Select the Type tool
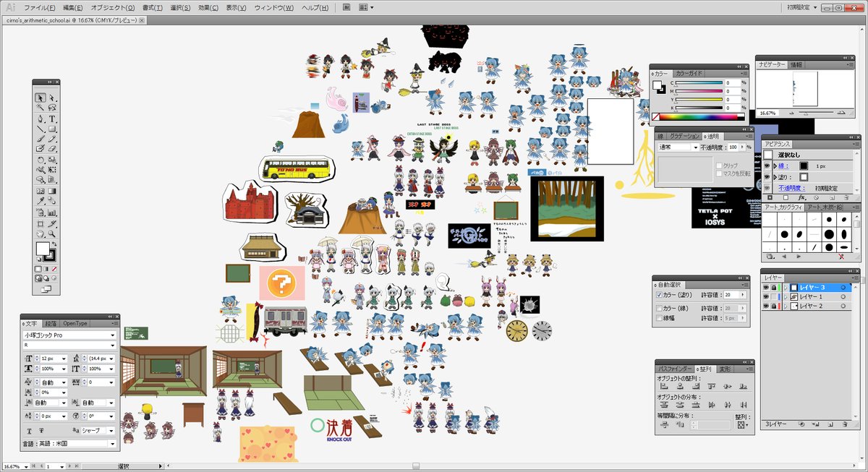 point(52,119)
